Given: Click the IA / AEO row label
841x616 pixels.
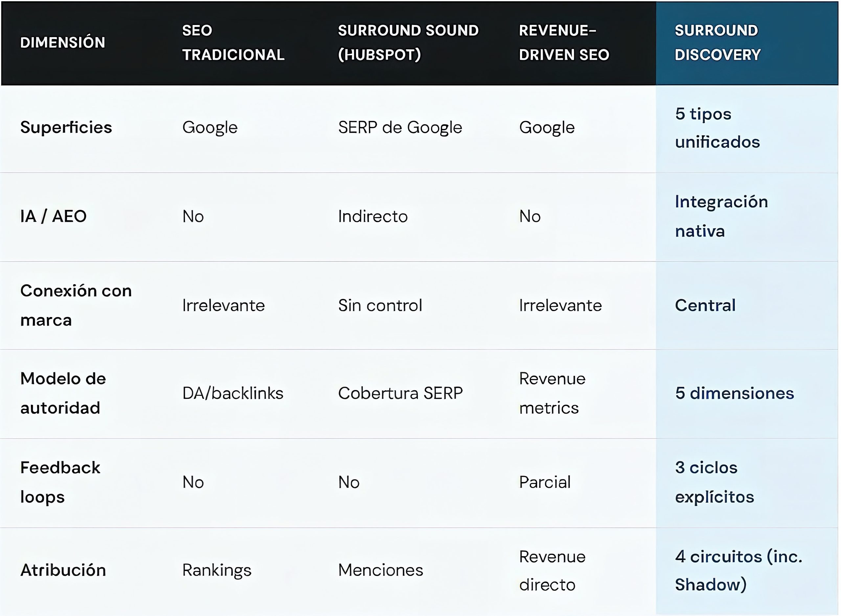Looking at the screenshot, I should (53, 216).
